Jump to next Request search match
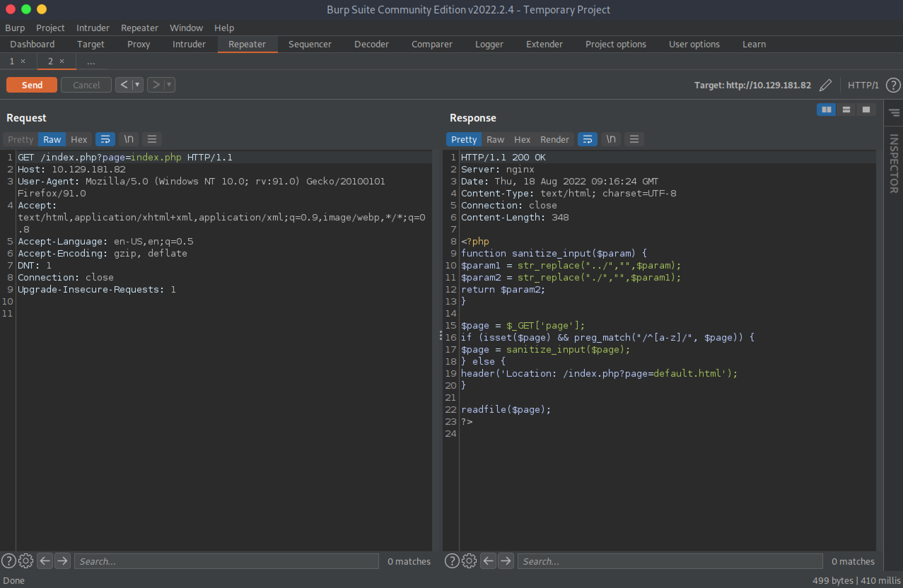903x588 pixels. (x=63, y=561)
